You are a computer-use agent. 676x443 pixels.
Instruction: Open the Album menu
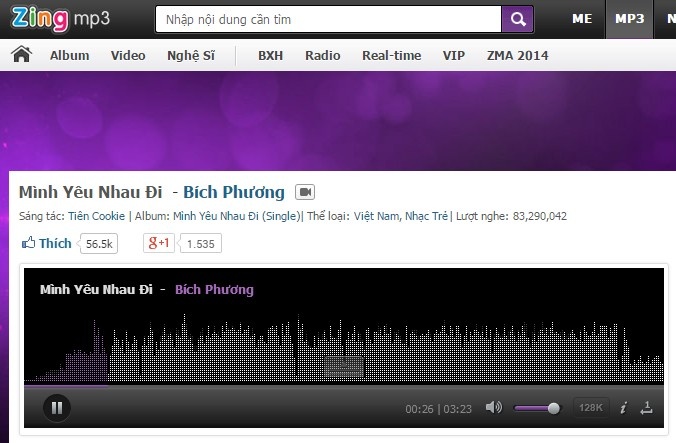(69, 55)
